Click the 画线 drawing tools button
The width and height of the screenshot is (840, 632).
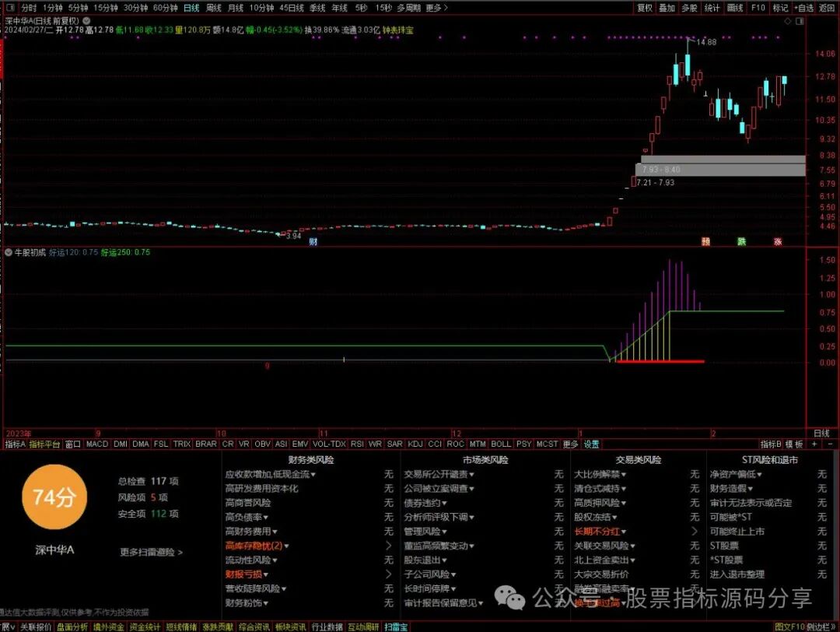tap(735, 8)
